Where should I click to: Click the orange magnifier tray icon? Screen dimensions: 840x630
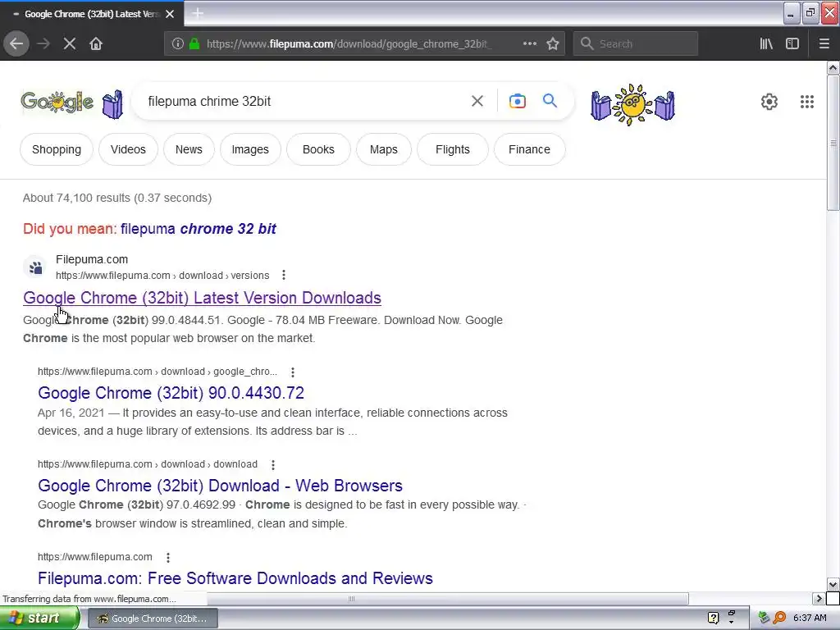(779, 619)
